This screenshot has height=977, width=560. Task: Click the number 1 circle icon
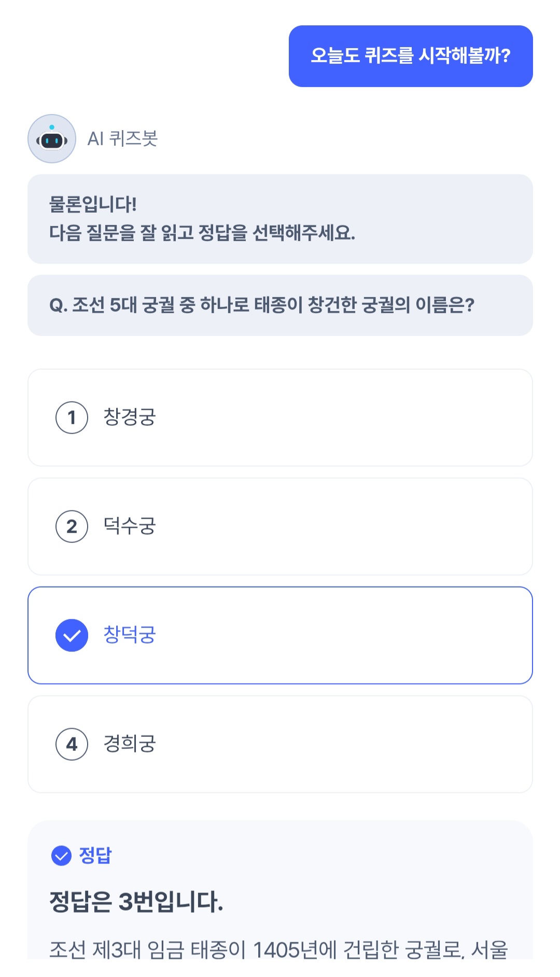(72, 417)
